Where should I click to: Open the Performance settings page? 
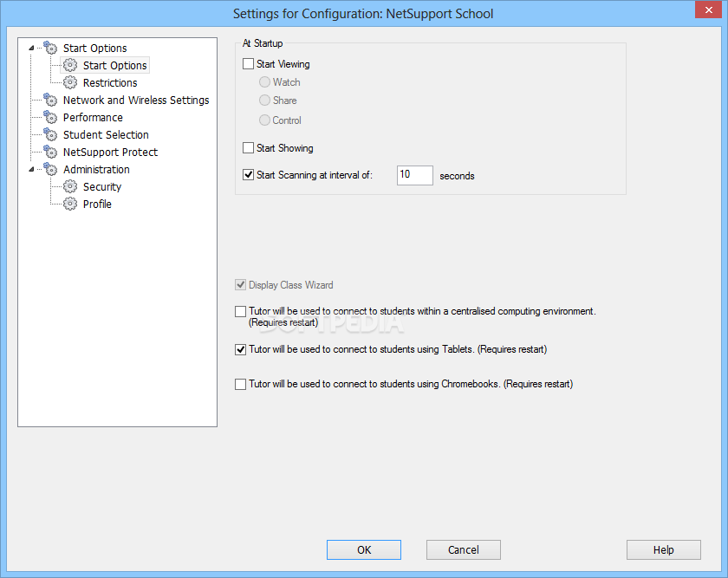click(x=93, y=117)
